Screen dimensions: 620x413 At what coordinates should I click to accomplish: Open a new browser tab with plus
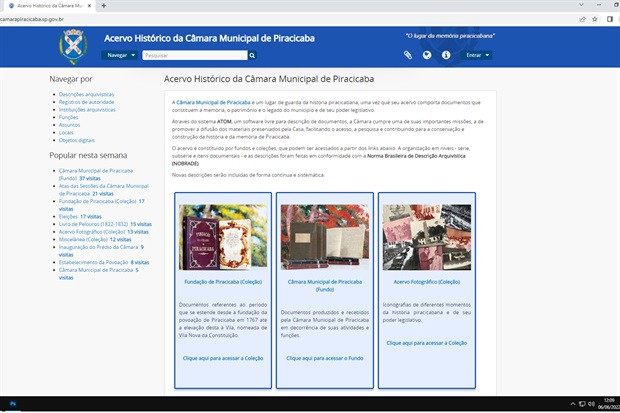(x=104, y=6)
